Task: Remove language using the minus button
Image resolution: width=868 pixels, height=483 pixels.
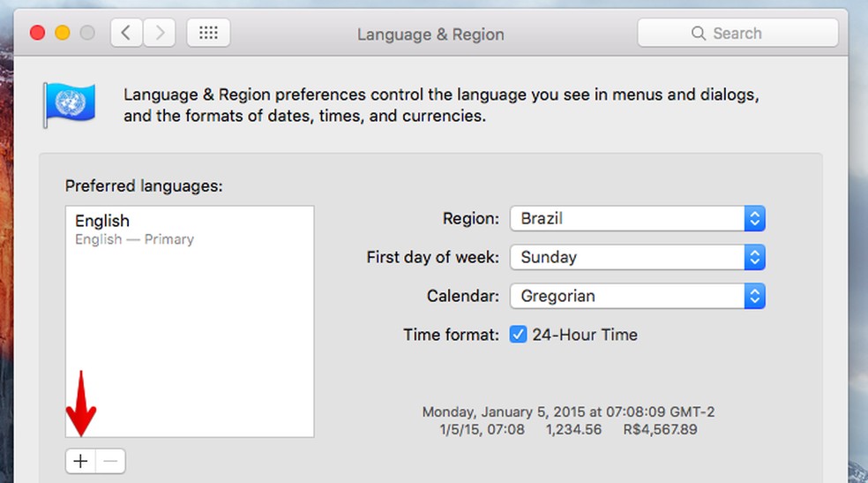Action: pyautogui.click(x=110, y=460)
